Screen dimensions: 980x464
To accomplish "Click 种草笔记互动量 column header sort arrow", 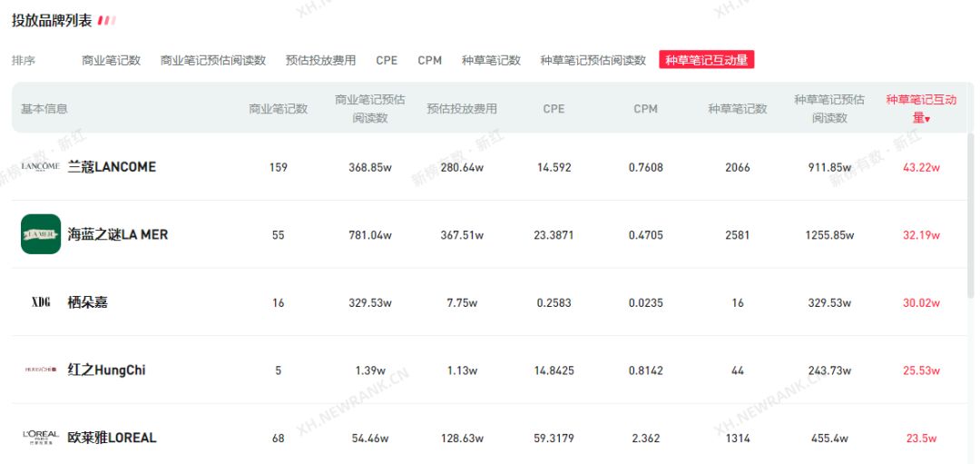I will tap(927, 120).
